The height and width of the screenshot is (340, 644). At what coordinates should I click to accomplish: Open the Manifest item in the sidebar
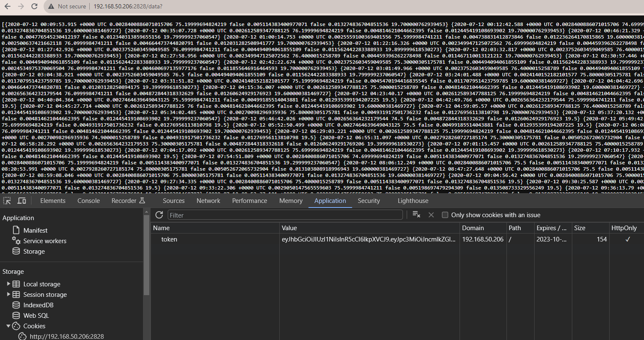tap(35, 231)
